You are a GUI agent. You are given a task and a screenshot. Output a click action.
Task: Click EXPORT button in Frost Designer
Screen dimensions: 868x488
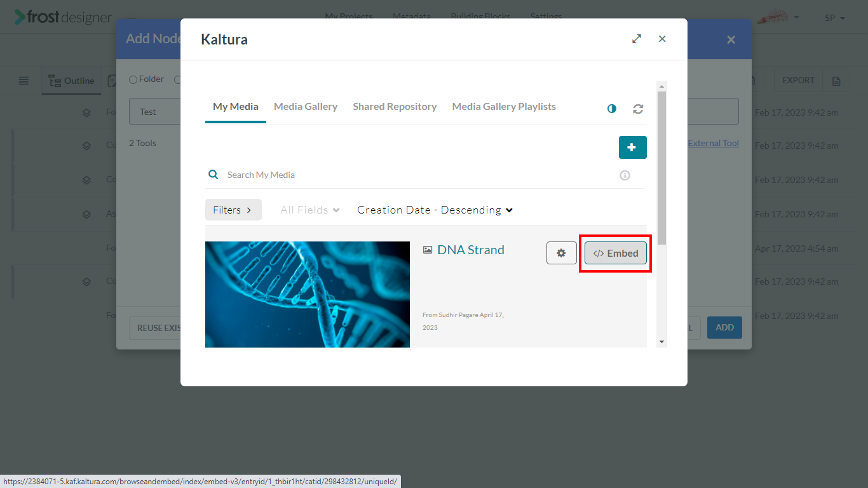point(798,80)
